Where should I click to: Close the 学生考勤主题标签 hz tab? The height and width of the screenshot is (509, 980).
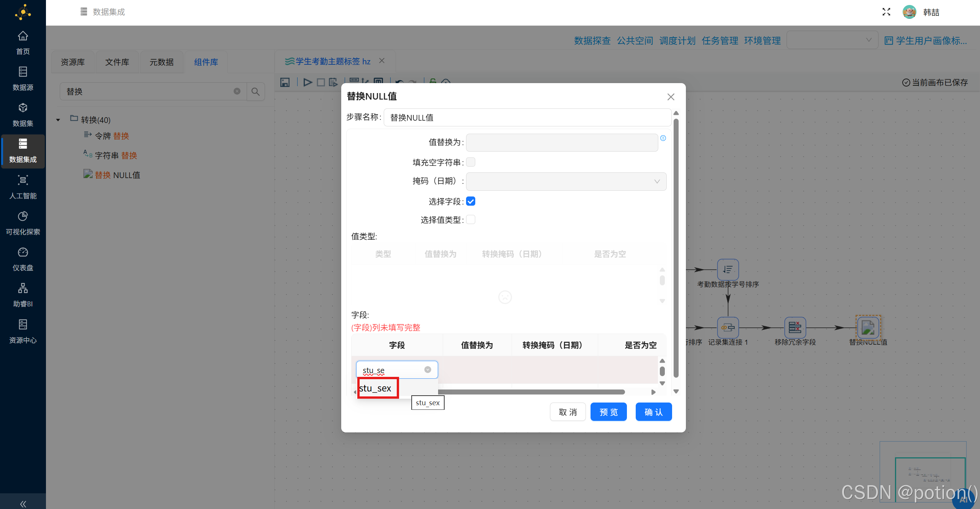point(381,61)
